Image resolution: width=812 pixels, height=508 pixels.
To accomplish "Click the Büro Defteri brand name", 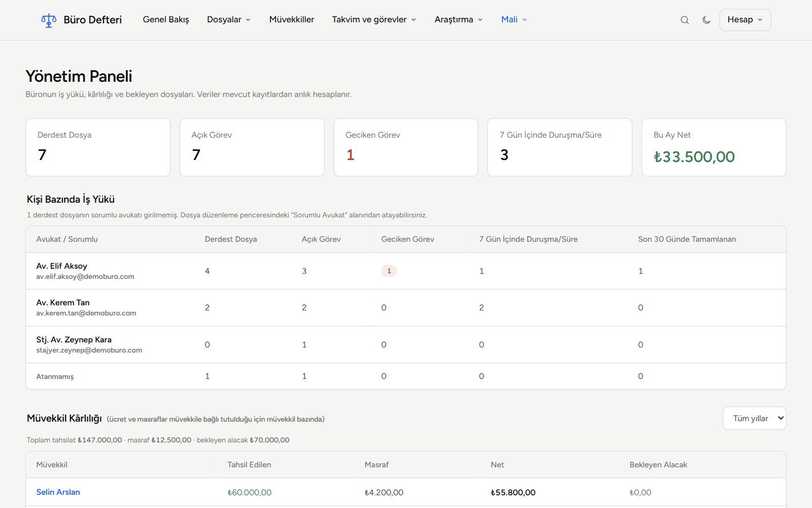I will point(92,20).
